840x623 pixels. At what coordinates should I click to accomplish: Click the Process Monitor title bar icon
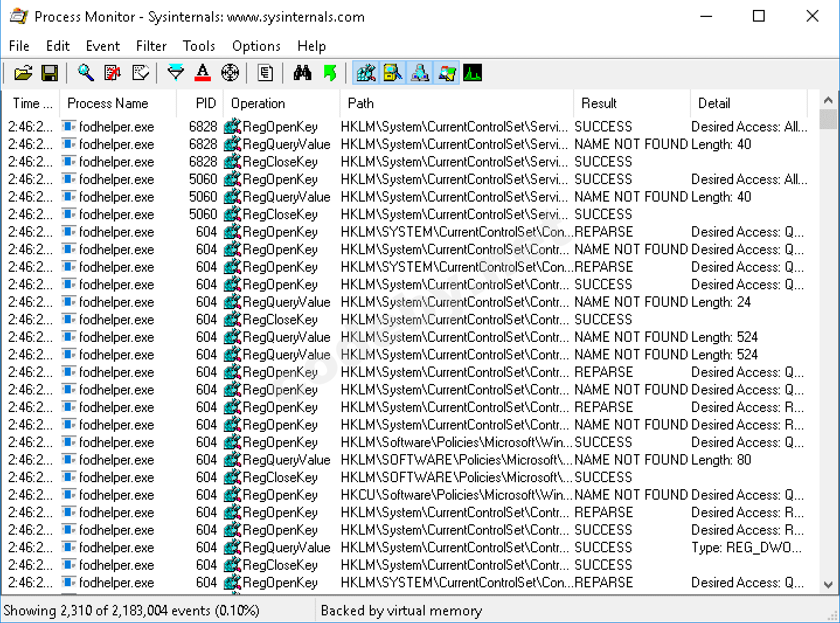19,16
